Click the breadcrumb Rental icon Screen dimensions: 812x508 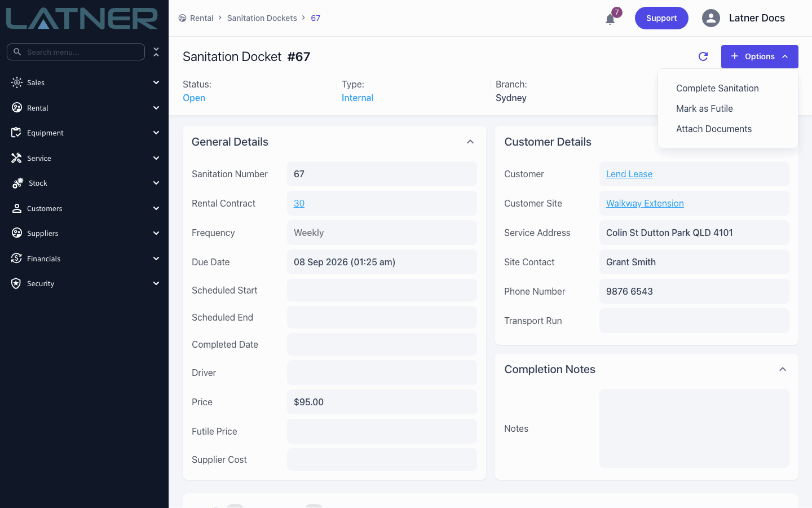click(182, 18)
